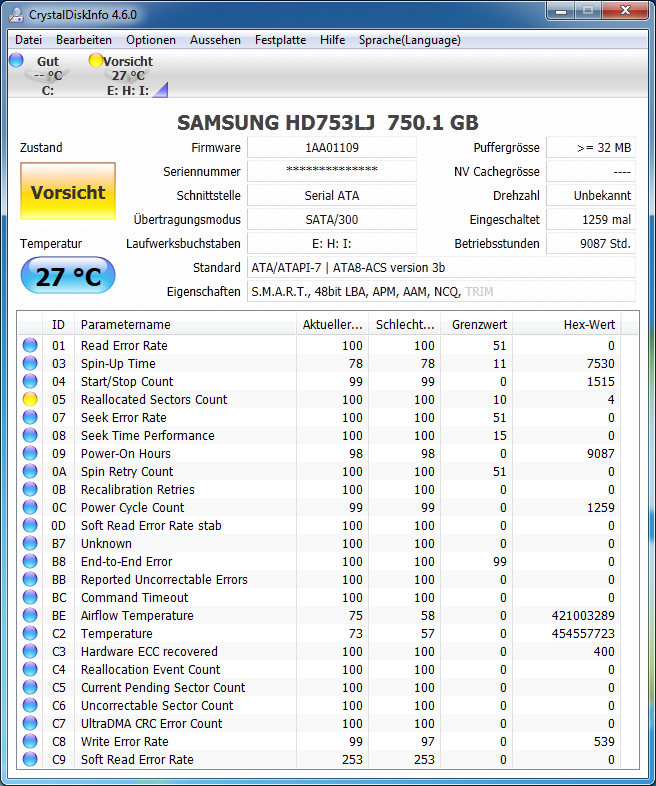Viewport: 656px width, 786px height.
Task: Click the status icon for Seek Error Rate
Action: [x=30, y=417]
